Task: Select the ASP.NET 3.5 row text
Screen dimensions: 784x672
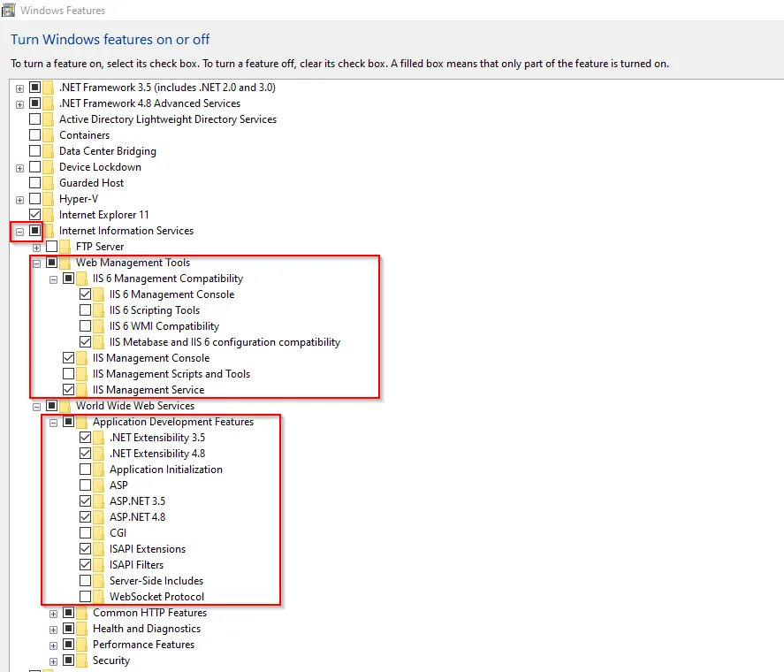Action: click(x=138, y=501)
